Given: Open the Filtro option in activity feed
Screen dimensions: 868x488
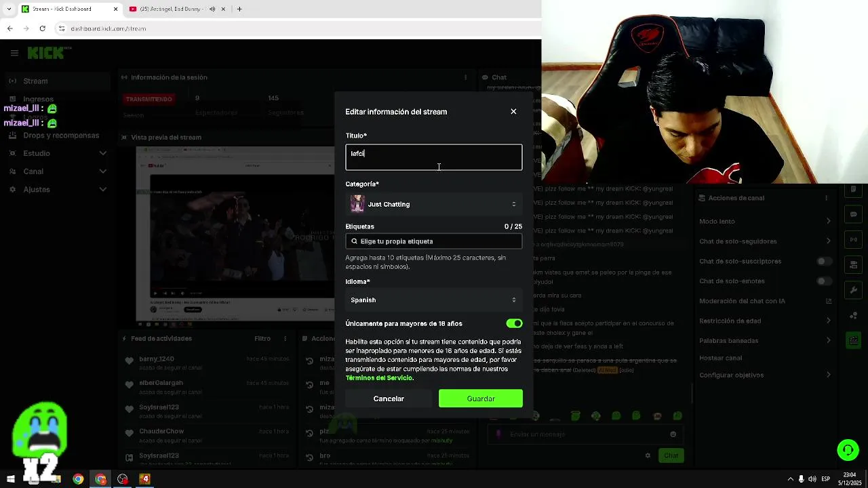Looking at the screenshot, I should pos(262,338).
